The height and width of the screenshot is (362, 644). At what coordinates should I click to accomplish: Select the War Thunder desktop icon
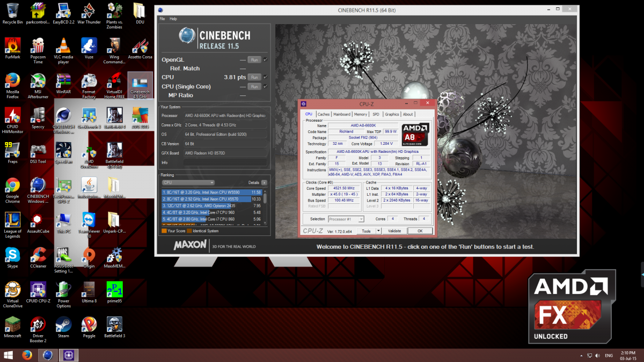(x=89, y=14)
